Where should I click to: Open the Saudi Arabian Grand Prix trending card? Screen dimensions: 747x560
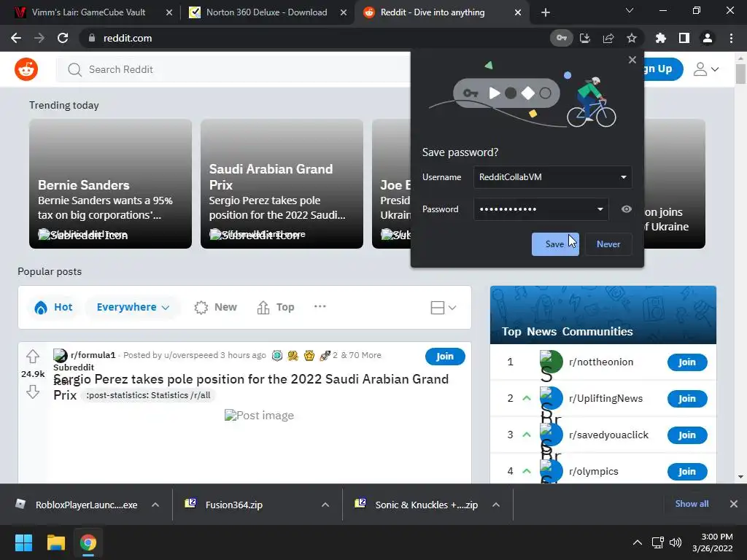tap(282, 184)
